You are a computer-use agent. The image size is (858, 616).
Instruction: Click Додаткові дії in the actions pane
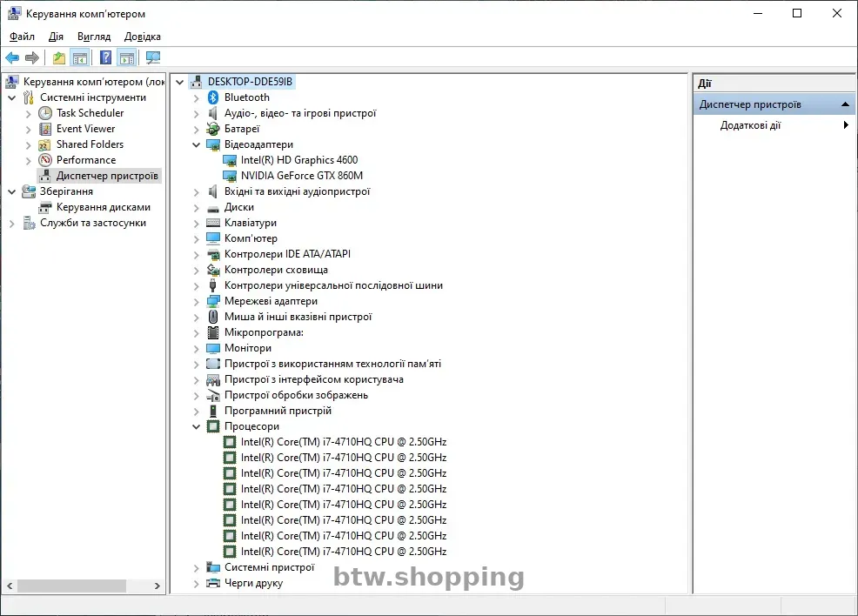click(750, 125)
